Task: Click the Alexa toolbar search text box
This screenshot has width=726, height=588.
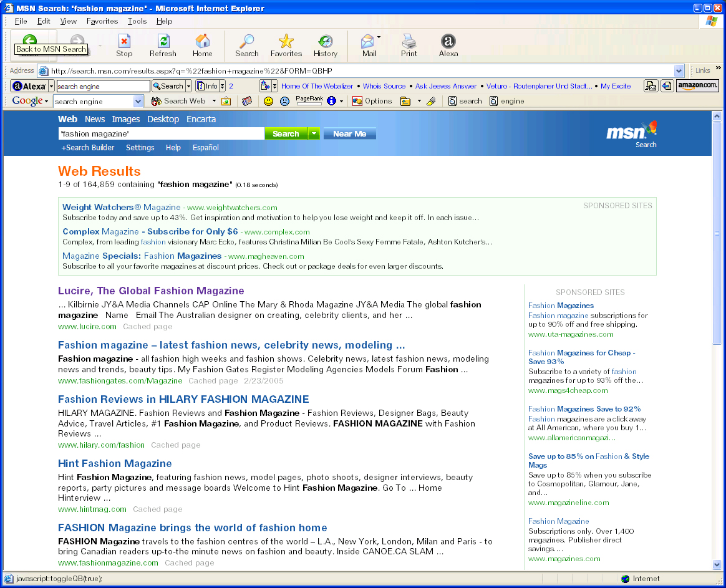Action: (104, 86)
